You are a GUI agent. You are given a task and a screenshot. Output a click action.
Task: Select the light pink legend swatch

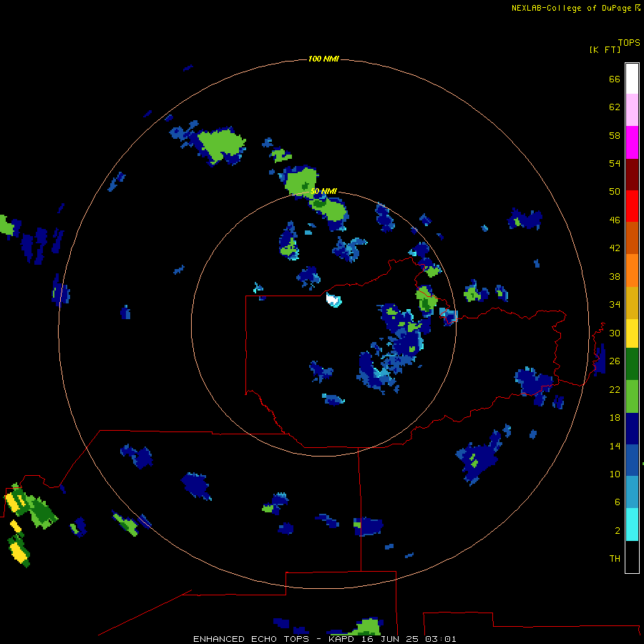(x=632, y=110)
